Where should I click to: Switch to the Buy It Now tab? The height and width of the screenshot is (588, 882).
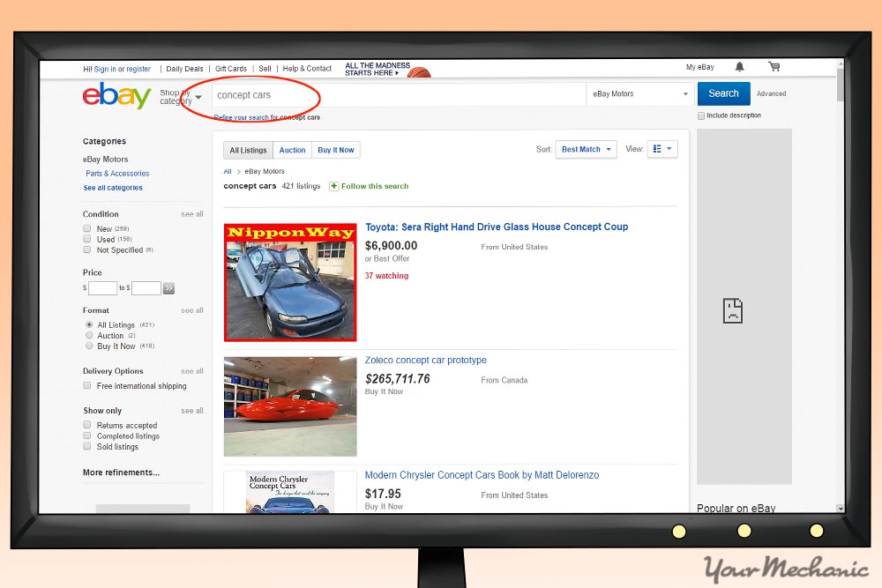coord(336,150)
